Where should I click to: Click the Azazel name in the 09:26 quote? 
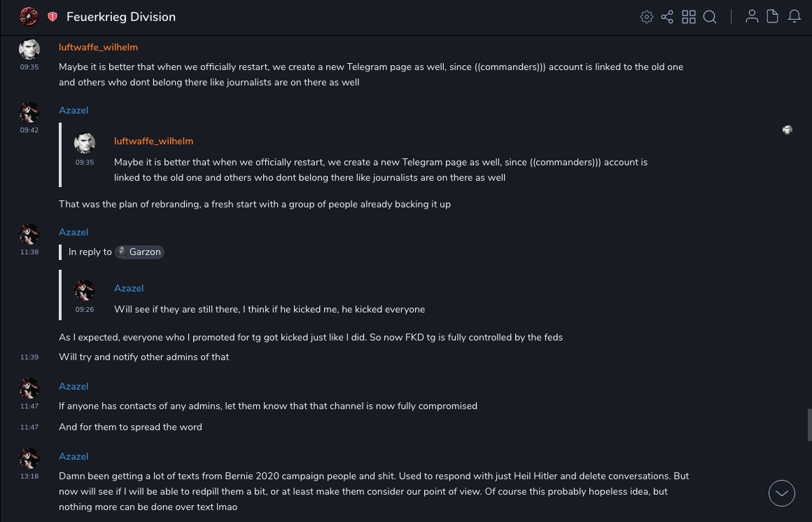[x=129, y=288]
